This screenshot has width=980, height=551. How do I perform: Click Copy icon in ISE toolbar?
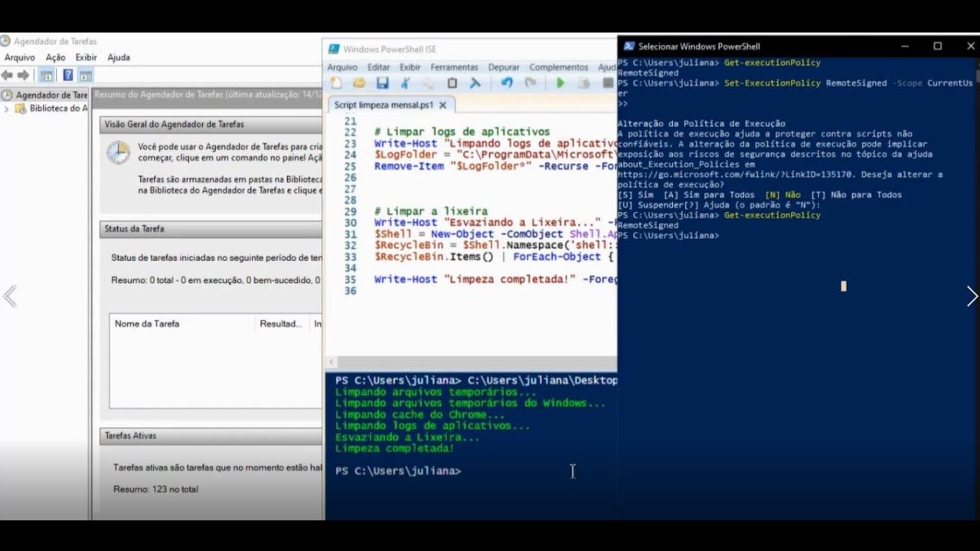point(429,83)
